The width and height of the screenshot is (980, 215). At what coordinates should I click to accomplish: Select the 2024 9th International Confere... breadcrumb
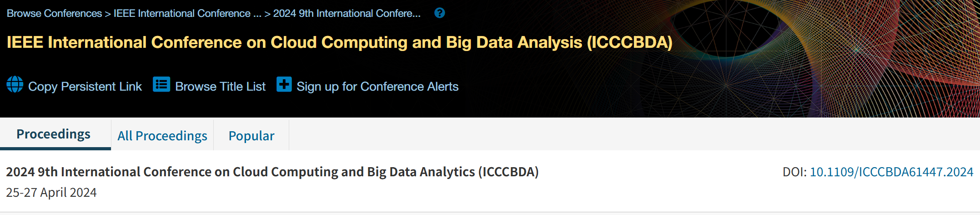click(347, 14)
